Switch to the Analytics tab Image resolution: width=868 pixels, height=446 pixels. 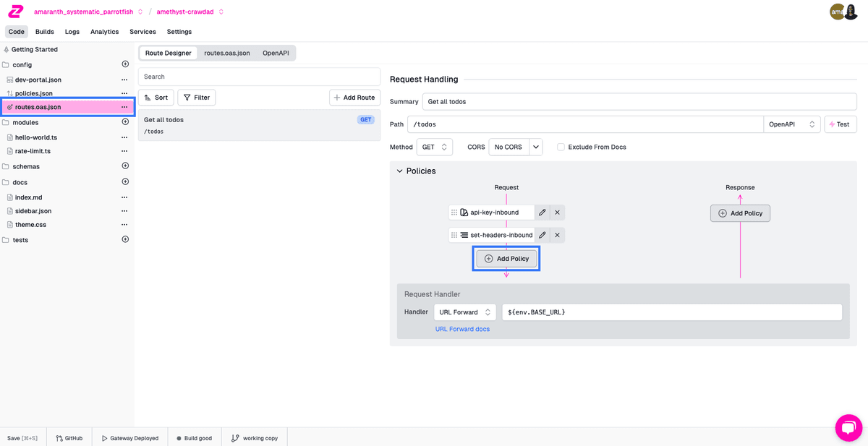(x=104, y=32)
